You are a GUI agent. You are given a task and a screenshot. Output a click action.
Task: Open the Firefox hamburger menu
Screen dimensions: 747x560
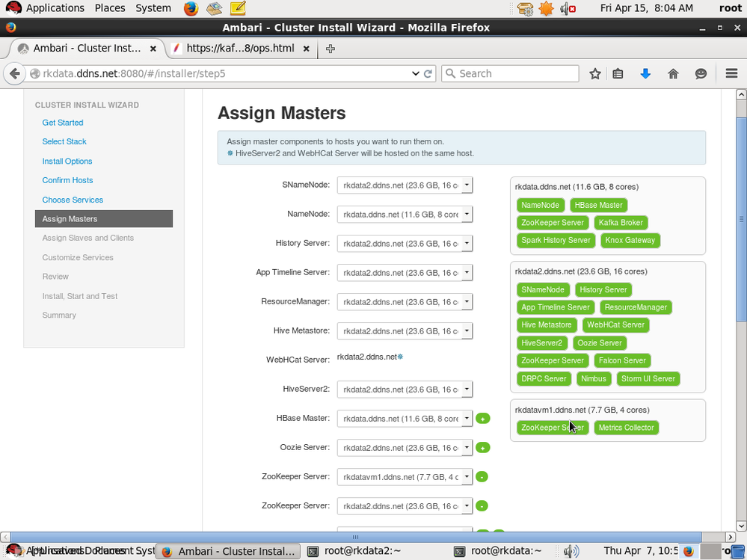point(732,73)
